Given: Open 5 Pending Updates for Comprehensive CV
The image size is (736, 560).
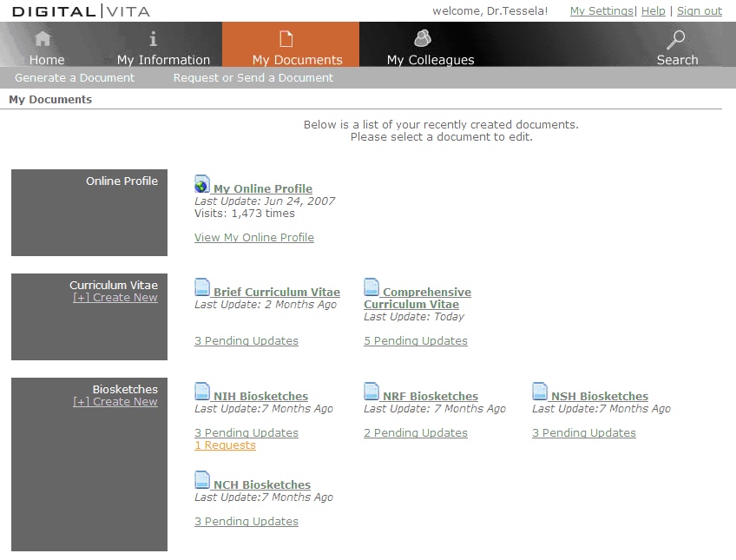Looking at the screenshot, I should 416,341.
